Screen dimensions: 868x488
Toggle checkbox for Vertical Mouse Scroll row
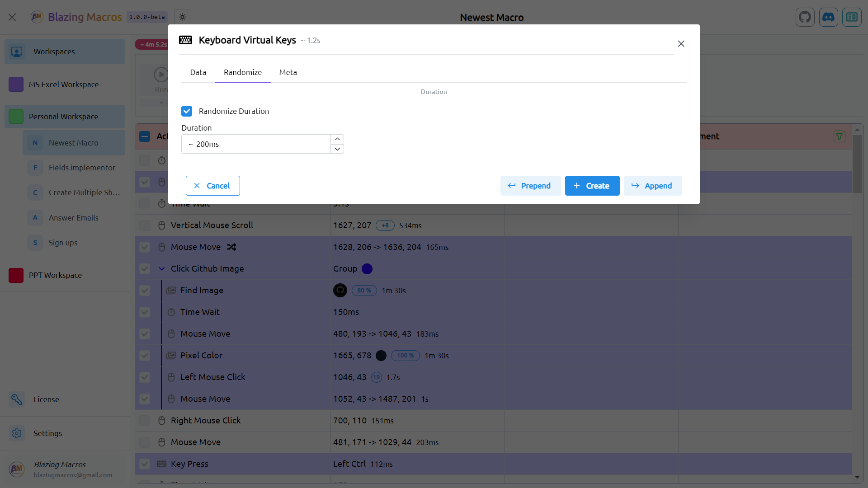point(145,225)
